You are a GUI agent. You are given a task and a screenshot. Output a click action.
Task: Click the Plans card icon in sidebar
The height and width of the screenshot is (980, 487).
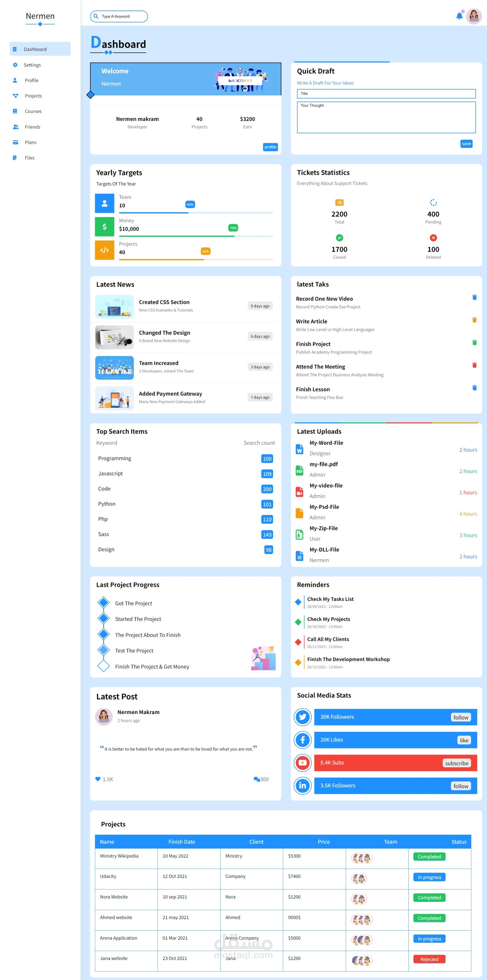pos(15,142)
